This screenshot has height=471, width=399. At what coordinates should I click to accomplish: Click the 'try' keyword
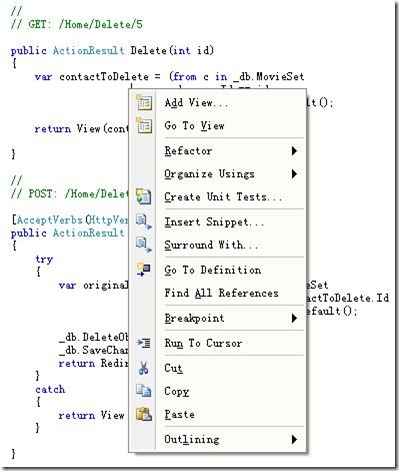(x=44, y=259)
